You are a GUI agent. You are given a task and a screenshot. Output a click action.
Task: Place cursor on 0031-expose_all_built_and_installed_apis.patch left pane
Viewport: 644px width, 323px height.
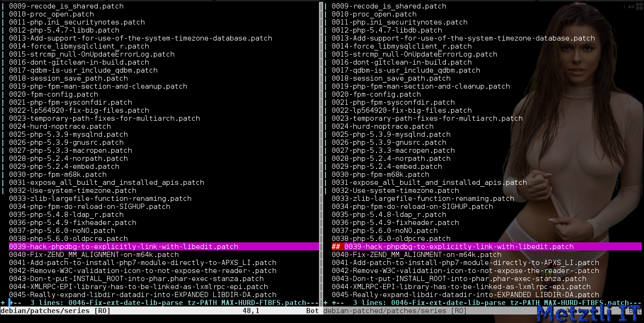pos(107,182)
